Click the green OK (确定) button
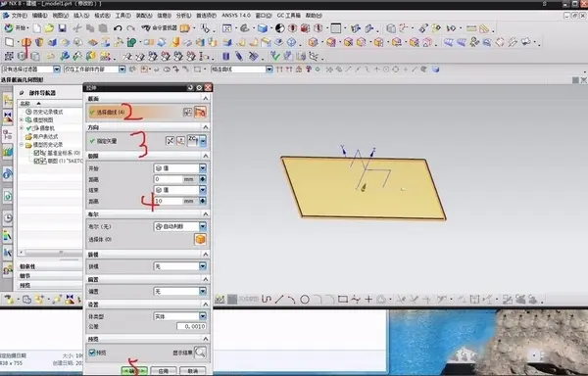588x376 pixels. 134,371
